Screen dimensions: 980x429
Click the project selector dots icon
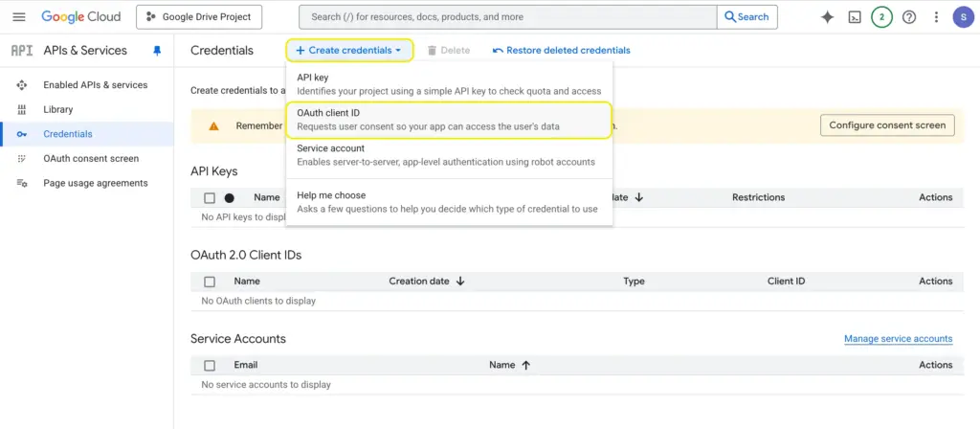pos(150,17)
